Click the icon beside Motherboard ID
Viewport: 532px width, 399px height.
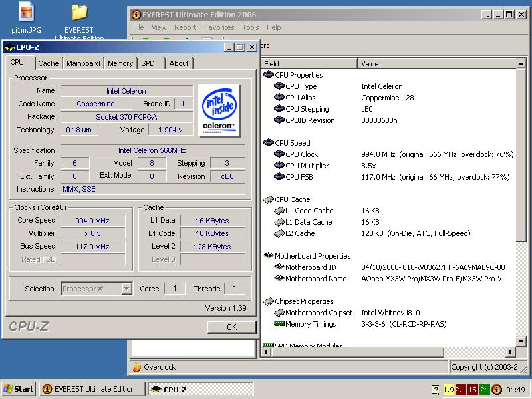tap(279, 267)
